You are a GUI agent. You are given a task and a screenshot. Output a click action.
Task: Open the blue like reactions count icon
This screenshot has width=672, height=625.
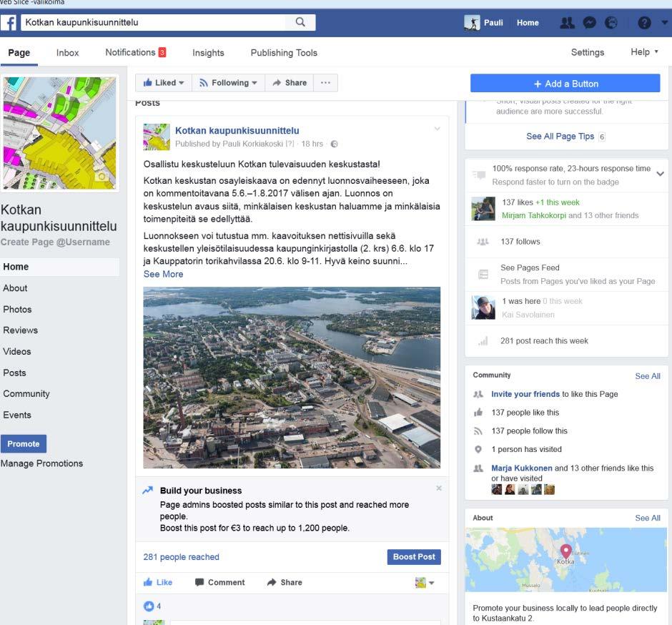pos(149,606)
